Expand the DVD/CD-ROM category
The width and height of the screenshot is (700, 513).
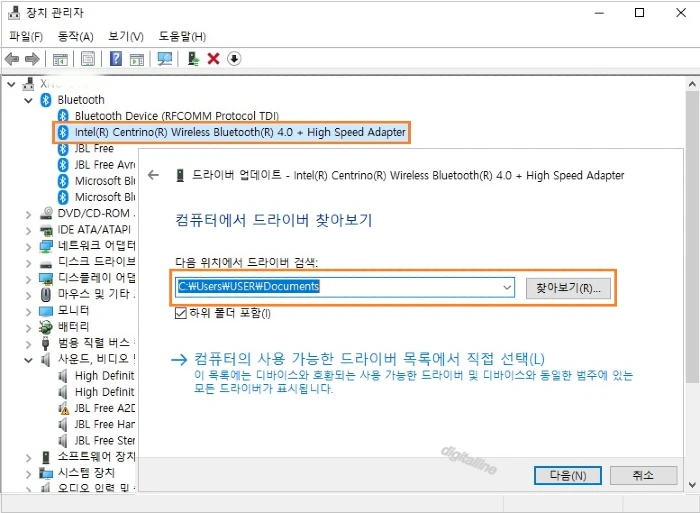point(29,215)
